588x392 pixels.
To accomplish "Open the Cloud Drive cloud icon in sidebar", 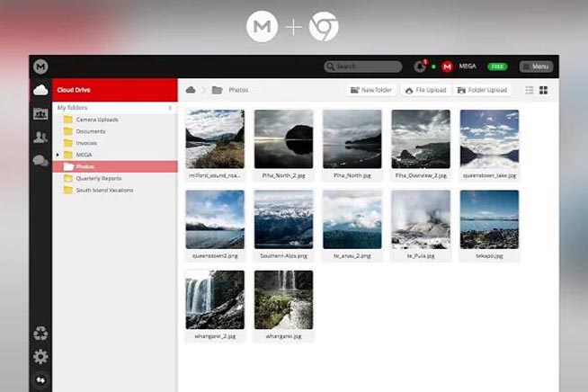I will coord(40,90).
